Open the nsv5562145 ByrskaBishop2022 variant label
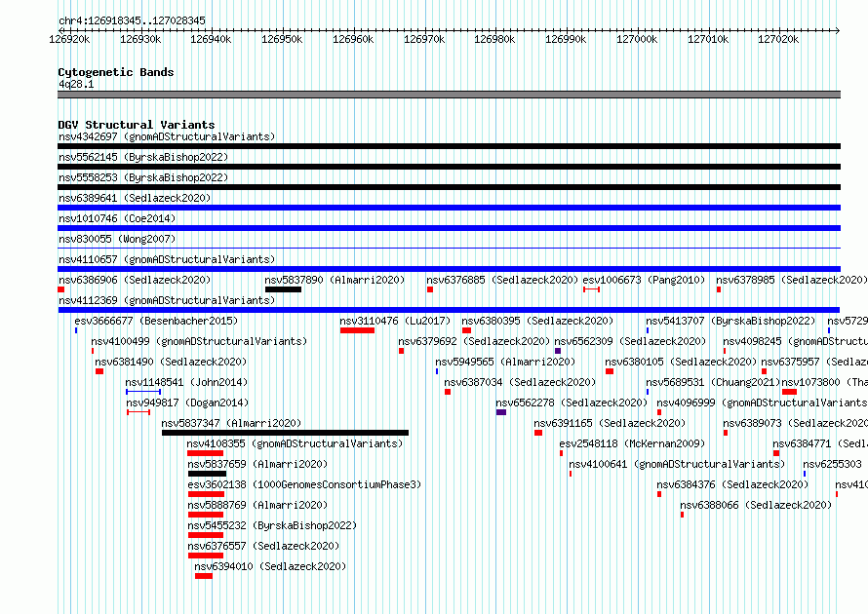Image resolution: width=868 pixels, height=614 pixels. click(143, 157)
